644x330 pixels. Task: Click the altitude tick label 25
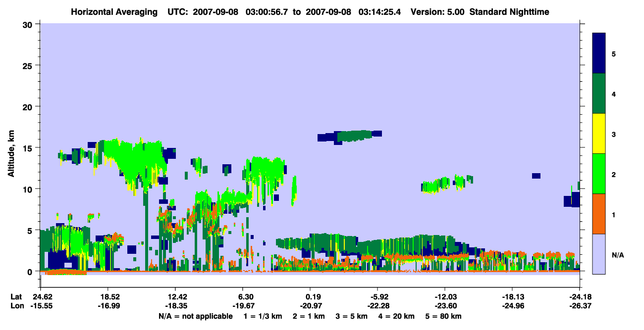pos(28,65)
